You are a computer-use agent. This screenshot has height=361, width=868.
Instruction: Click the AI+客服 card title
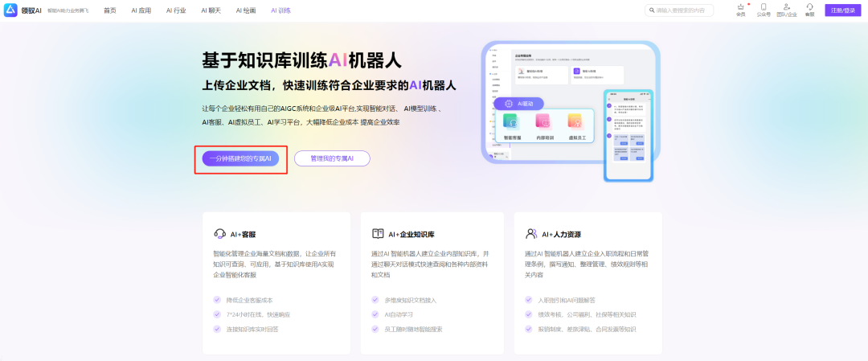[243, 234]
